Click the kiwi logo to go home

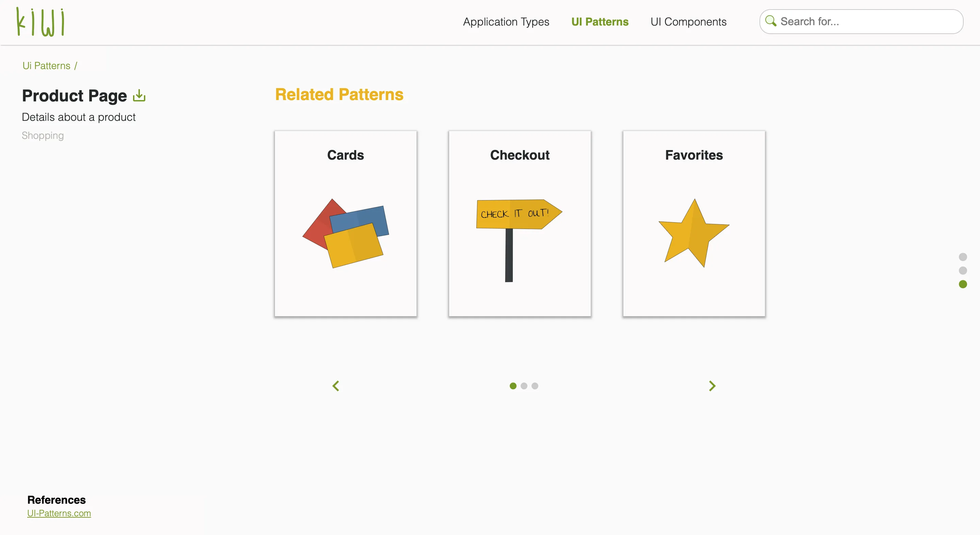click(40, 22)
